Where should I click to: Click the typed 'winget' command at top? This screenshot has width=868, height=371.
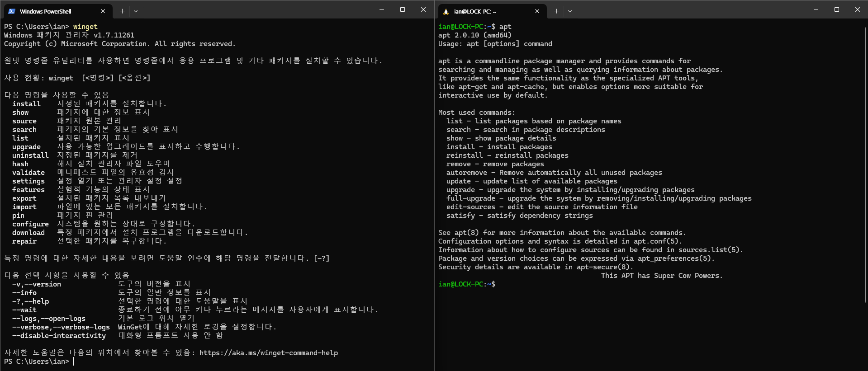85,27
